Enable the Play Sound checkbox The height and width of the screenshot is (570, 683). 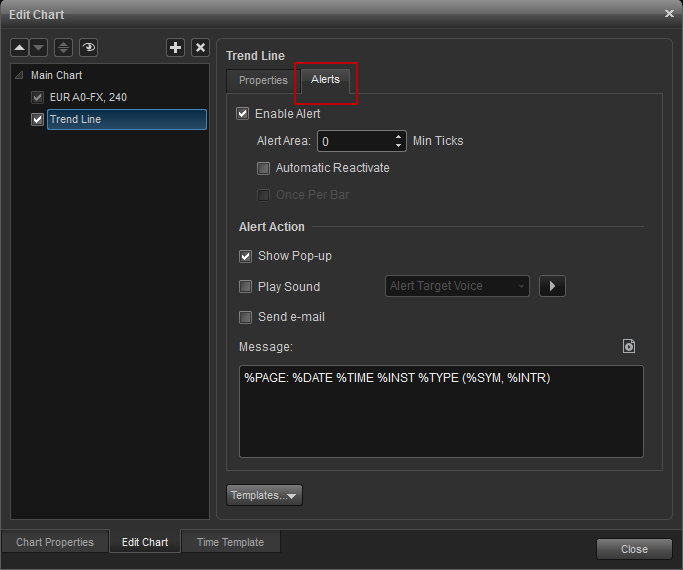(245, 287)
